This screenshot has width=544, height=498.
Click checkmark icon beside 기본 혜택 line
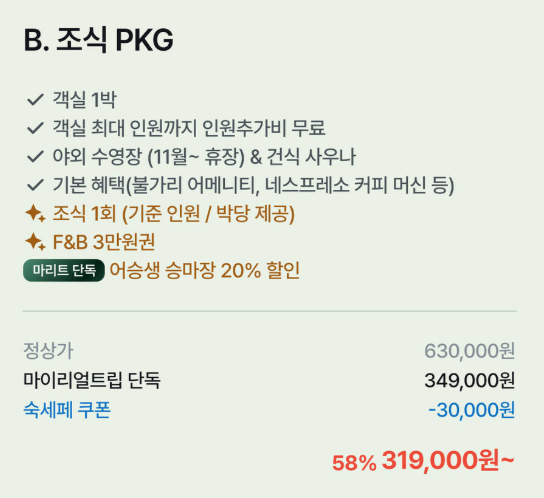click(35, 185)
